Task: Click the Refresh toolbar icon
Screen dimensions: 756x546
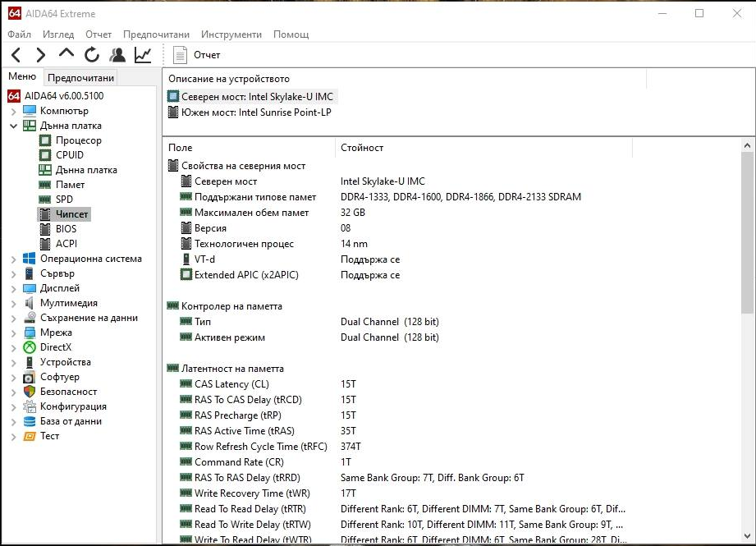Action: point(92,55)
